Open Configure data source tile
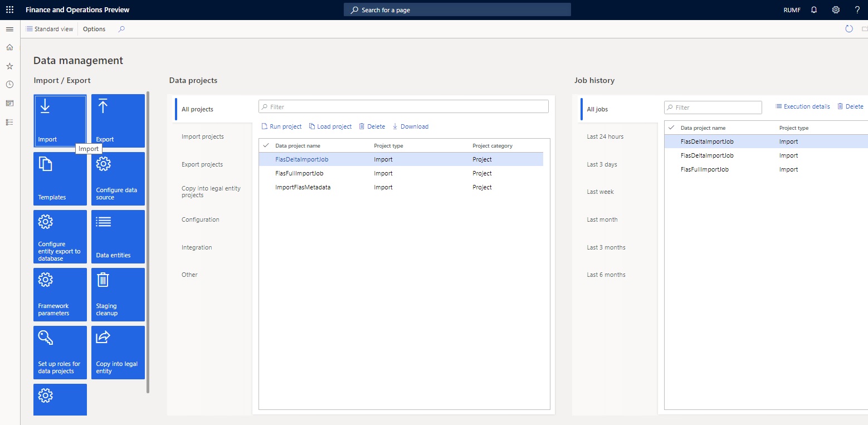The image size is (868, 425). pos(118,179)
